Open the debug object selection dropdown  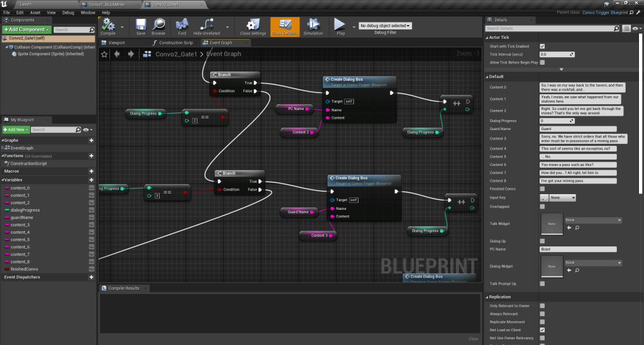coord(385,26)
